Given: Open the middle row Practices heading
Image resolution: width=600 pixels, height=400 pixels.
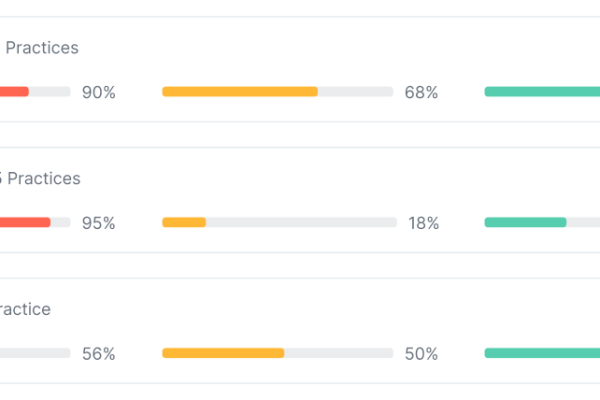Looking at the screenshot, I should (x=44, y=178).
